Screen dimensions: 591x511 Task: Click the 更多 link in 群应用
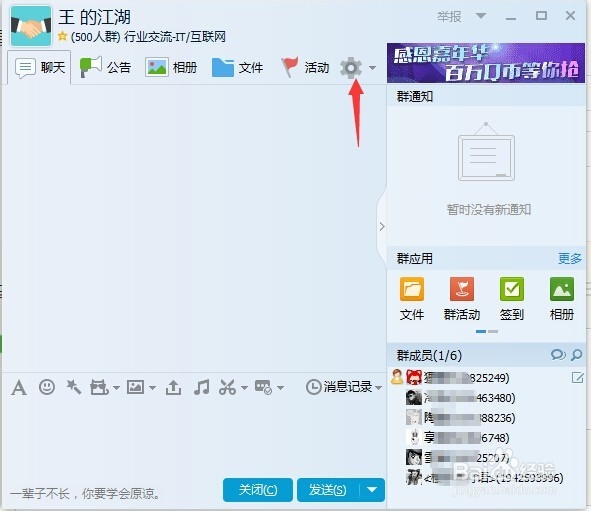(570, 259)
